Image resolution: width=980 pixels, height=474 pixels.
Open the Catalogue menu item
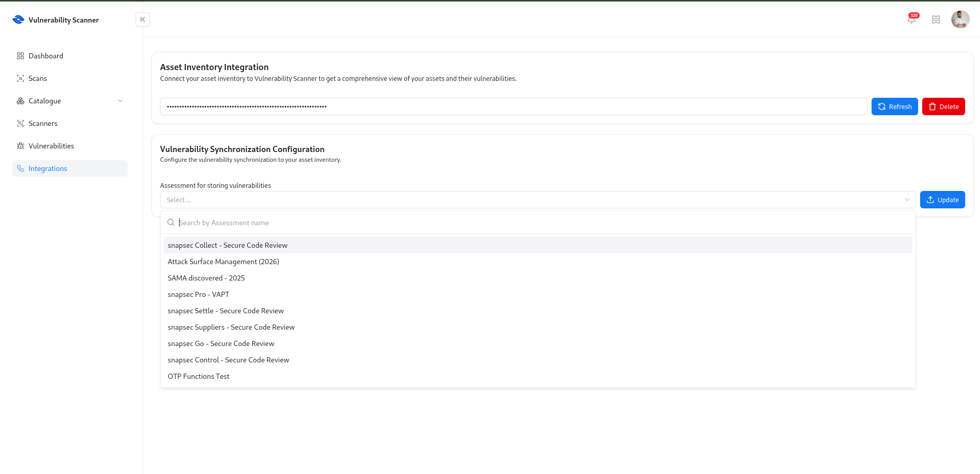click(70, 101)
